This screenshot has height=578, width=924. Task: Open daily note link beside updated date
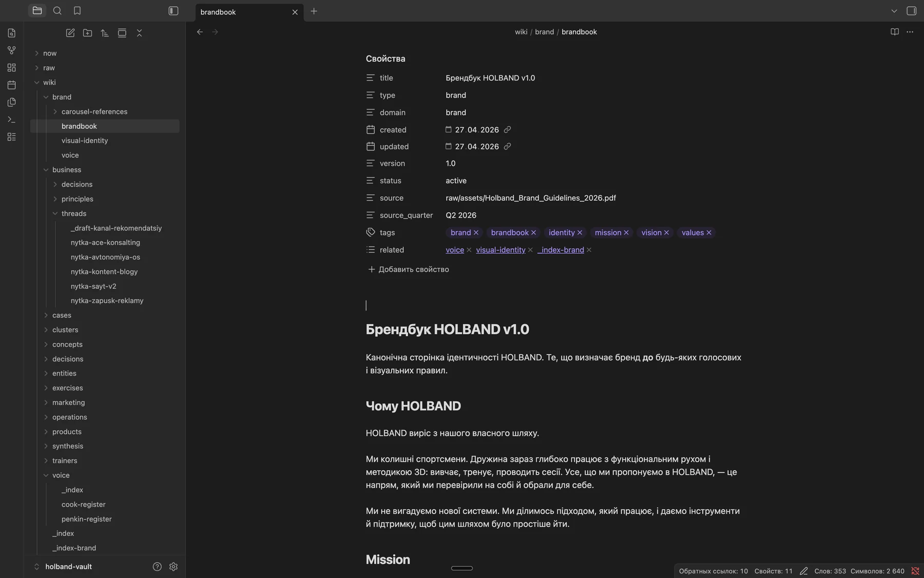(x=507, y=146)
